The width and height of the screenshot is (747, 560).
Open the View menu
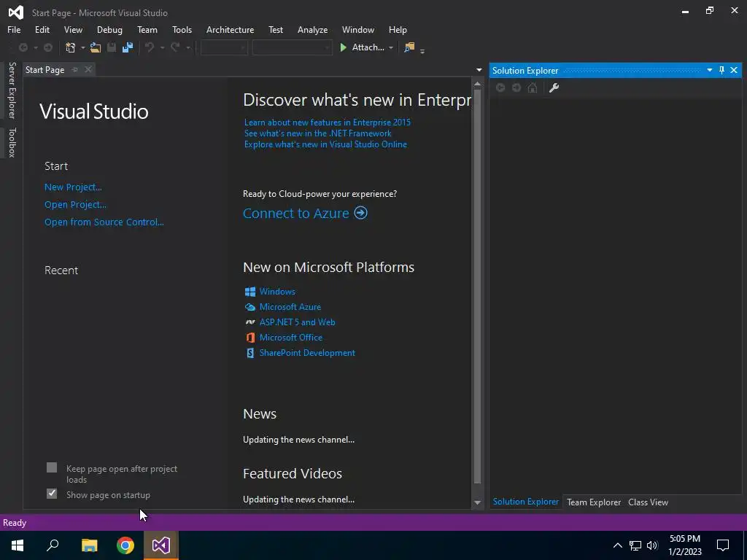point(73,29)
